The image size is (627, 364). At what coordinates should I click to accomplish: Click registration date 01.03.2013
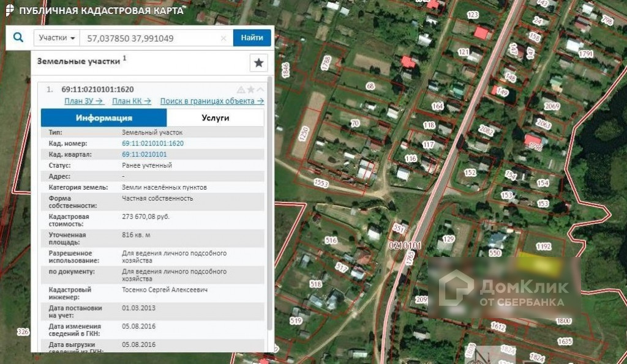tap(138, 308)
